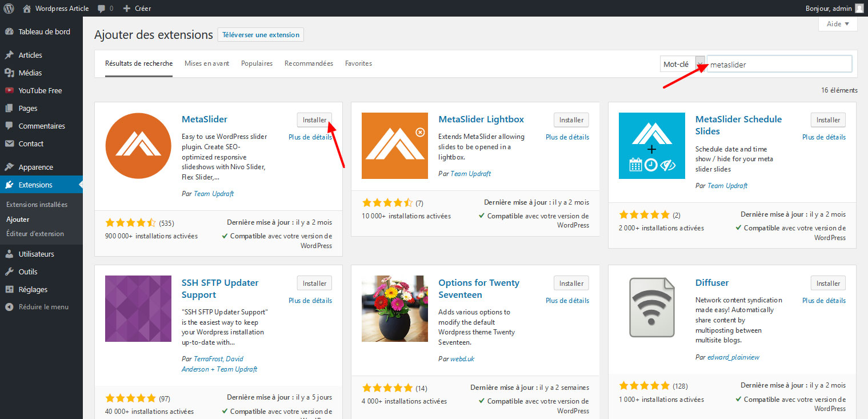Image resolution: width=868 pixels, height=419 pixels.
Task: Expand the Aide help panel
Action: [x=838, y=24]
